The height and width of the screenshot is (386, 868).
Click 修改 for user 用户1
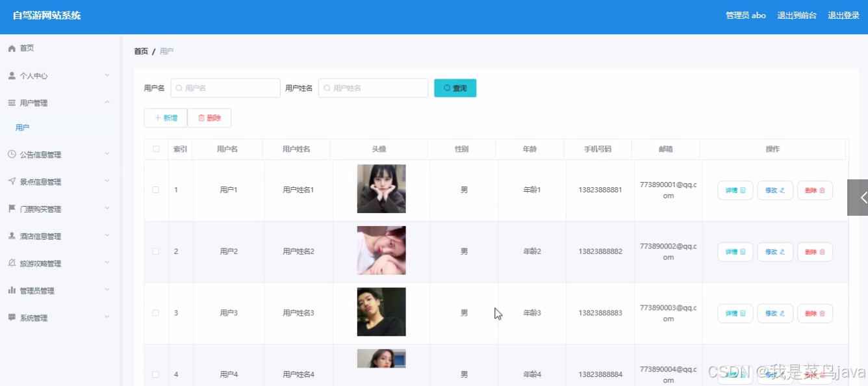point(775,190)
